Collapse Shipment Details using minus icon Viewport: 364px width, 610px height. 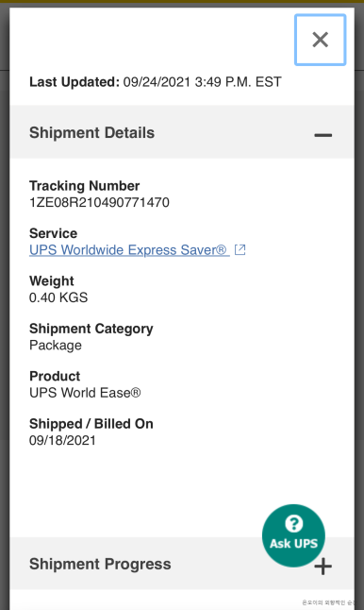click(323, 135)
